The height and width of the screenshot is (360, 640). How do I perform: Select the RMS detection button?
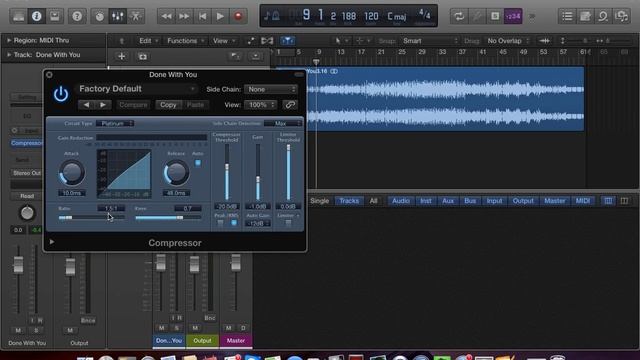click(234, 223)
